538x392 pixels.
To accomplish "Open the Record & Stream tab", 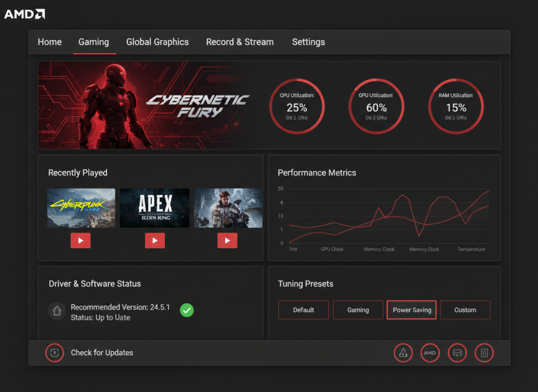I will coord(240,42).
